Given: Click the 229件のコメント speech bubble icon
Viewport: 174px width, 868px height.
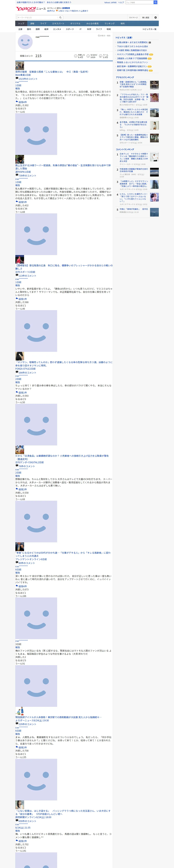Looking at the screenshot, I should [17, 724].
